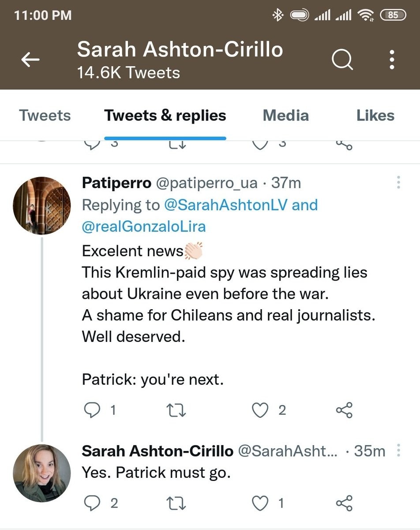Reply to Sarah's 'Patrick must go' tweet
Image resolution: width=420 pixels, height=530 pixels.
click(92, 503)
